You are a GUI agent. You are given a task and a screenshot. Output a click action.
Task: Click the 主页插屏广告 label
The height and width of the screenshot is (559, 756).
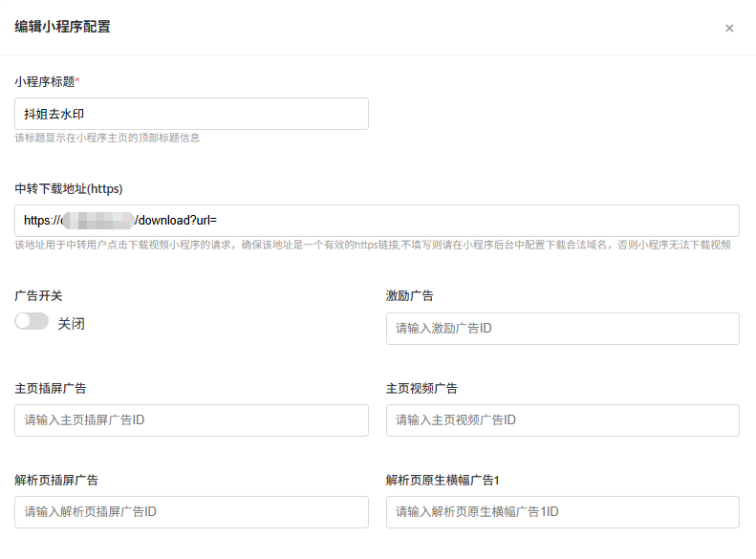(51, 388)
